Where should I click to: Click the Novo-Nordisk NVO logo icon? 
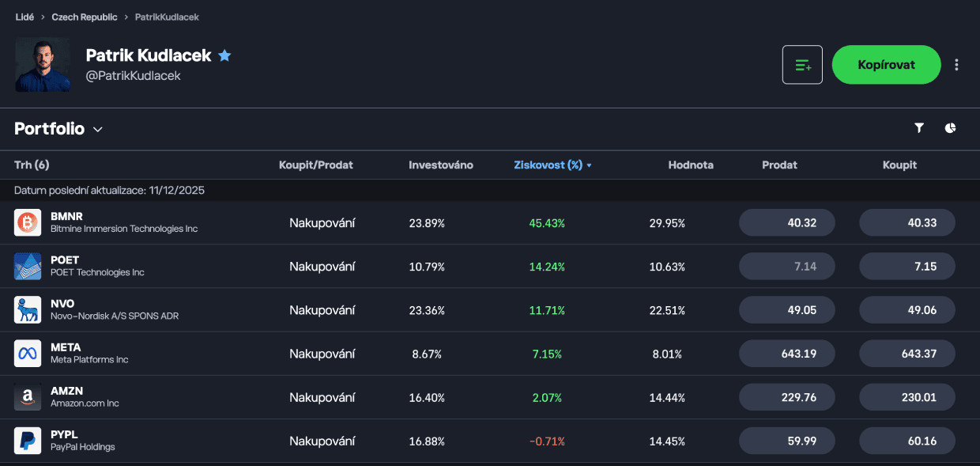tap(28, 309)
